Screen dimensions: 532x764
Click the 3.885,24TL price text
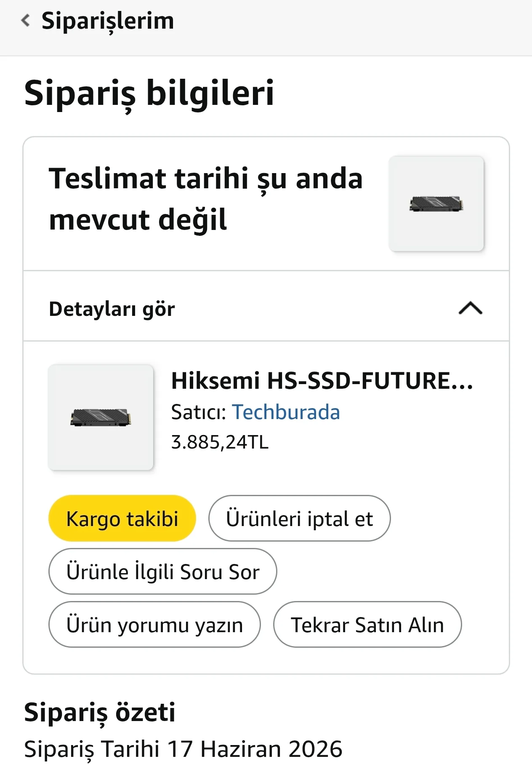pyautogui.click(x=220, y=442)
